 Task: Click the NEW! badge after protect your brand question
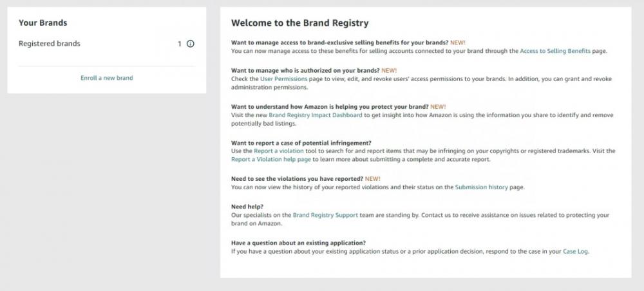pos(438,106)
